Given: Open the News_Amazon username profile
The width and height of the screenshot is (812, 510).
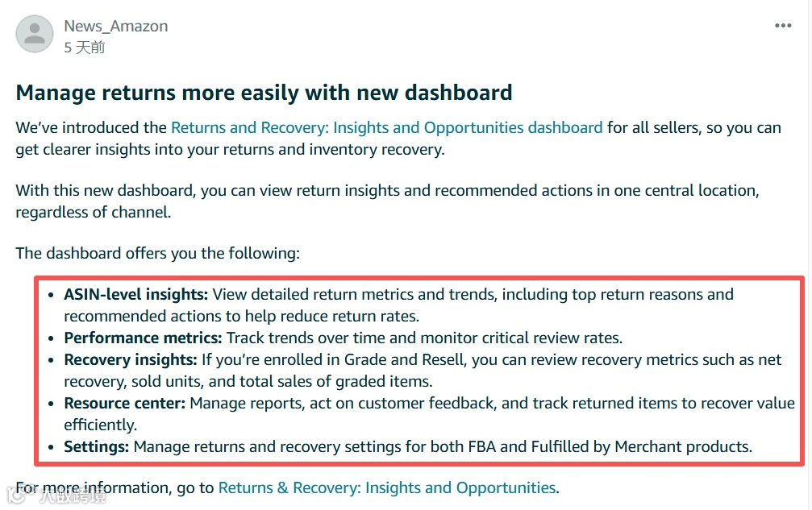Looking at the screenshot, I should tap(116, 26).
